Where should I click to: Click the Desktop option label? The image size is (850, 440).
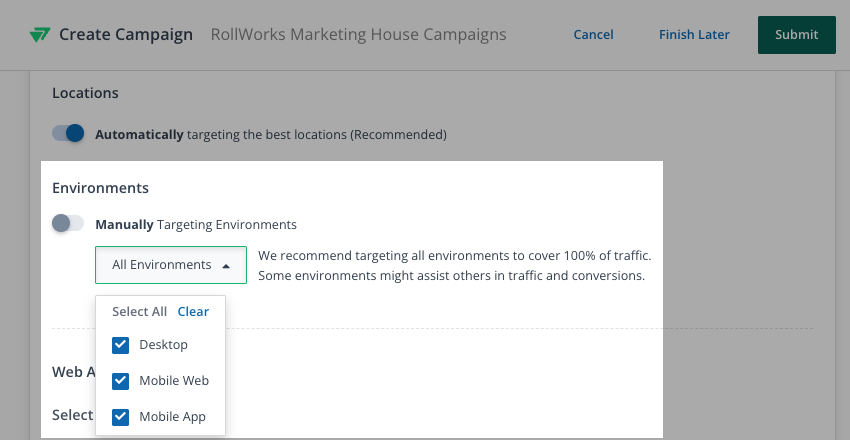pos(163,345)
